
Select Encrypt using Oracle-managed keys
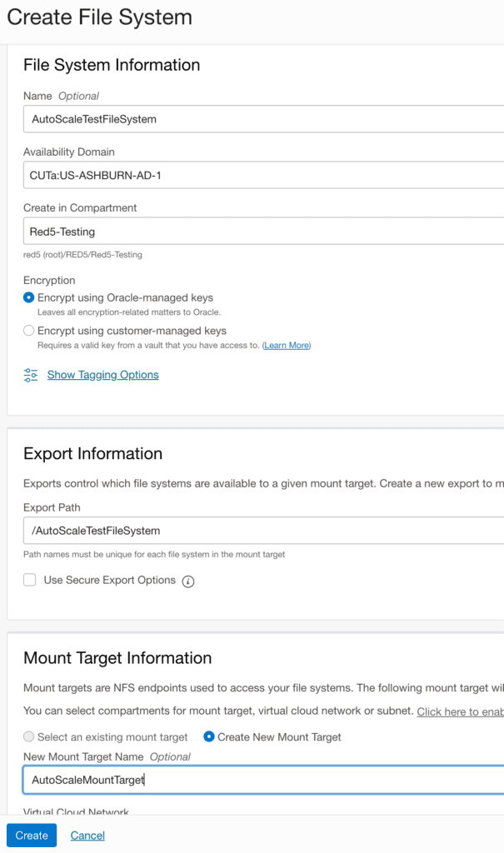(x=27, y=297)
